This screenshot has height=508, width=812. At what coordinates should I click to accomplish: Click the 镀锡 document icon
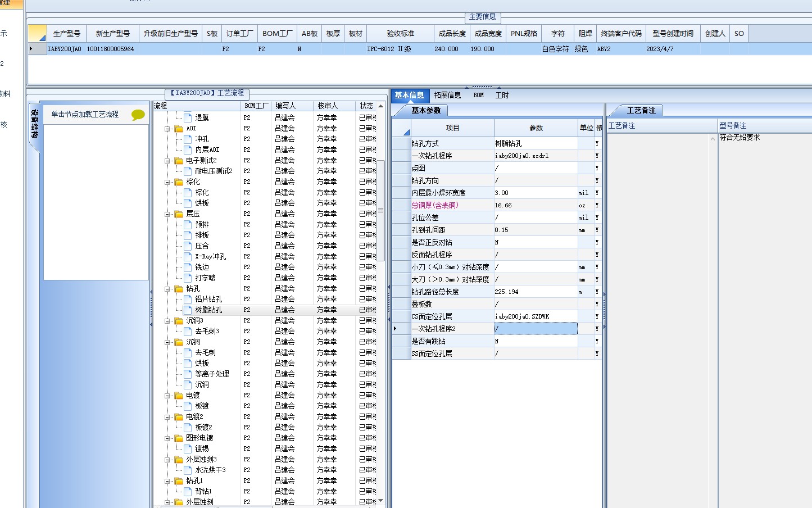[188, 448]
